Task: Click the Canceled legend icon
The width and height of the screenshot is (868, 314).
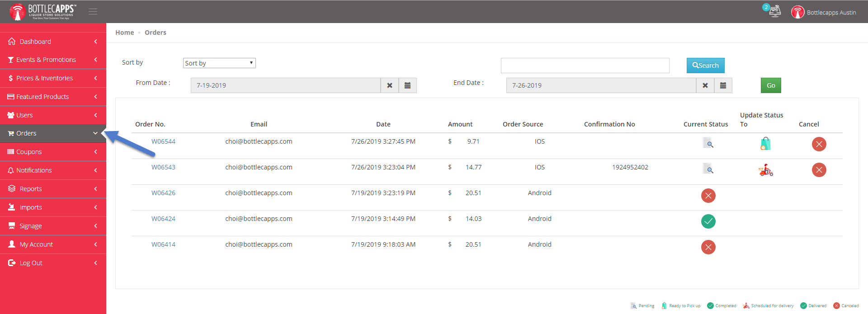Action: pos(836,306)
